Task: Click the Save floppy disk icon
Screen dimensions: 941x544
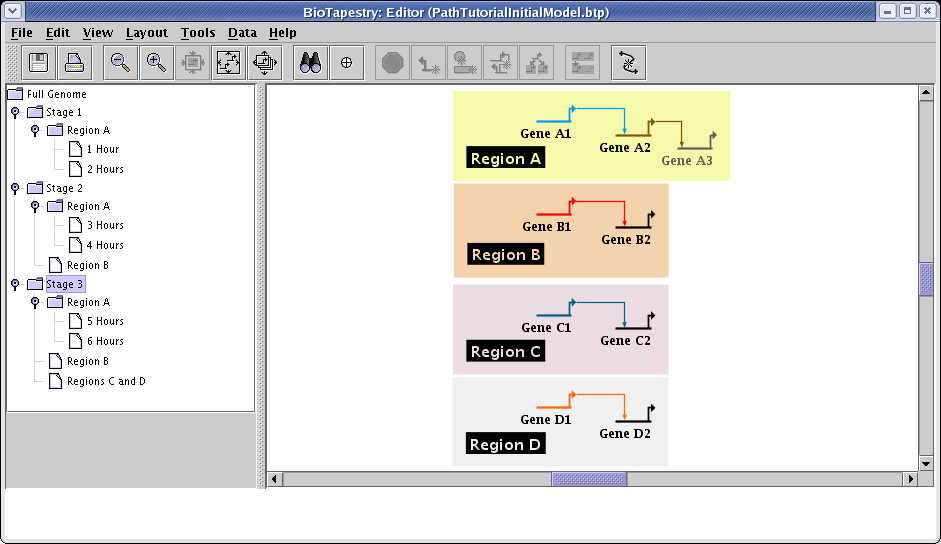Action: [39, 63]
